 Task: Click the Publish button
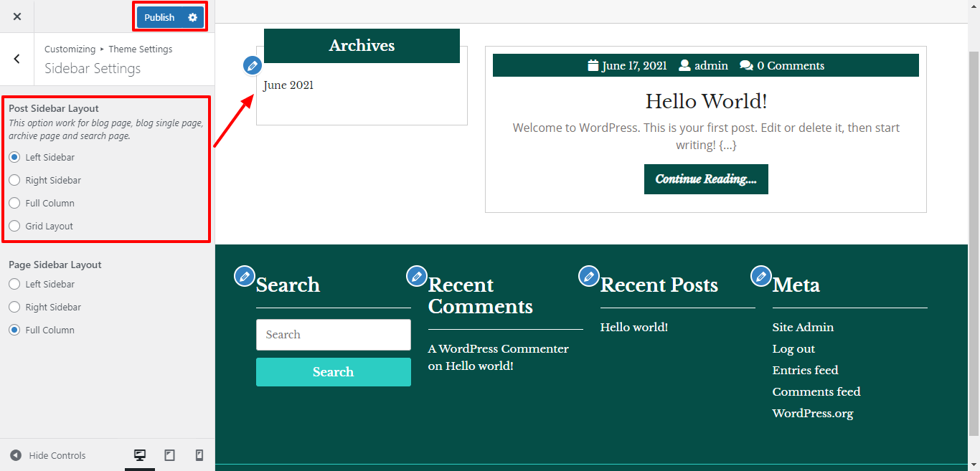[x=159, y=17]
